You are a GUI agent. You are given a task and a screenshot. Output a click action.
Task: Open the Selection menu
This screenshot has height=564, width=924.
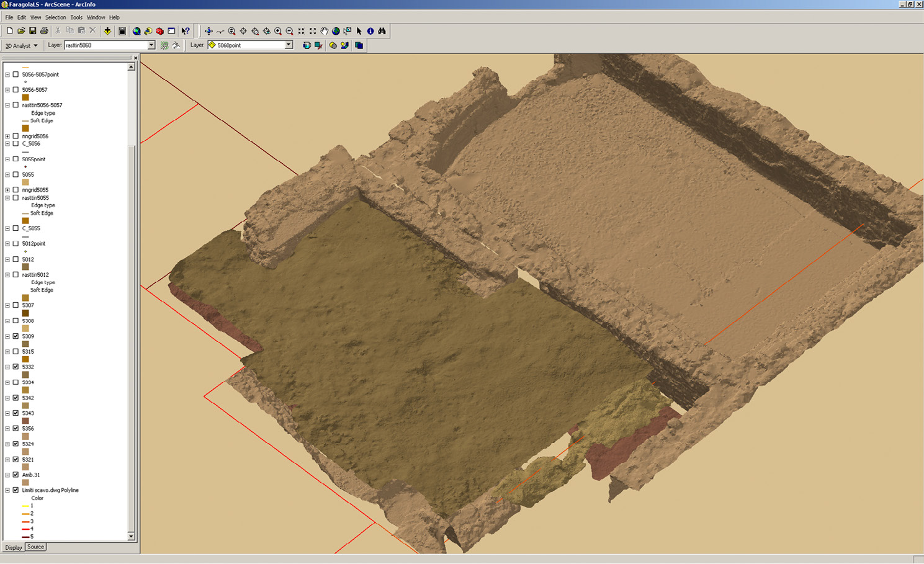(x=55, y=17)
